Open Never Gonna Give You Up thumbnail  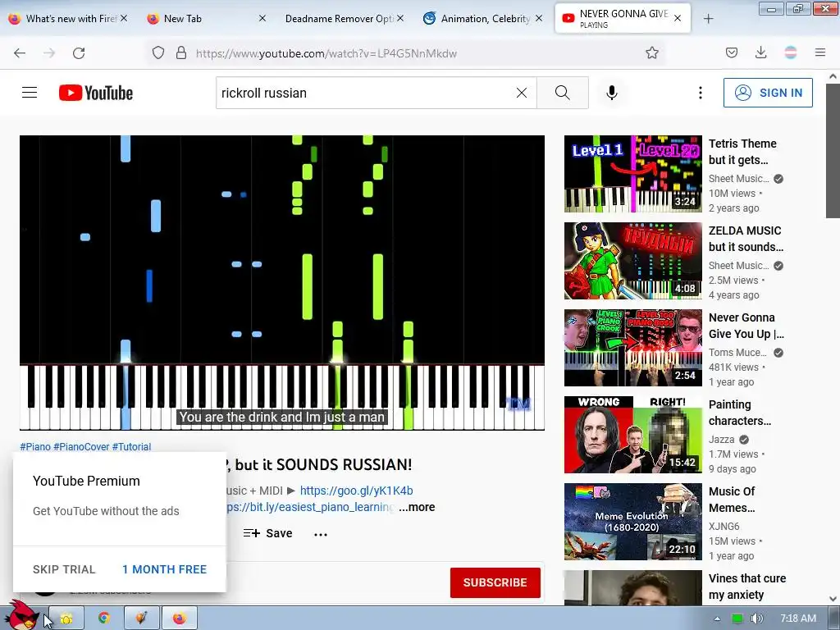pyautogui.click(x=632, y=348)
